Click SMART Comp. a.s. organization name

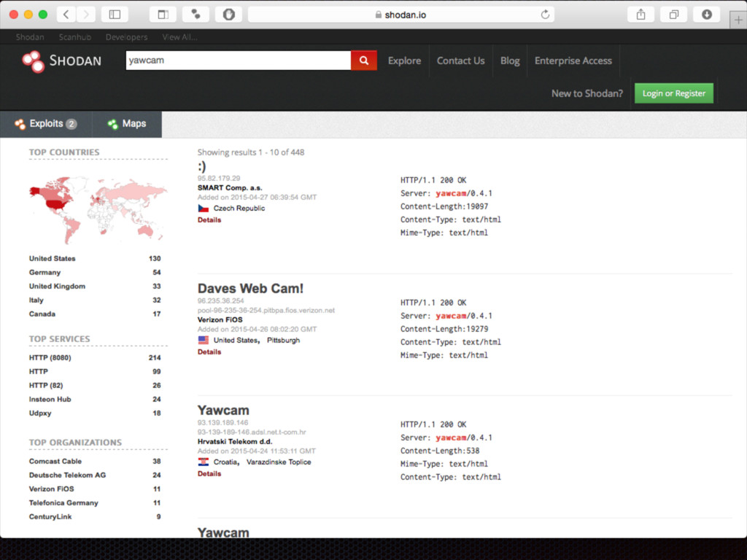coord(230,187)
